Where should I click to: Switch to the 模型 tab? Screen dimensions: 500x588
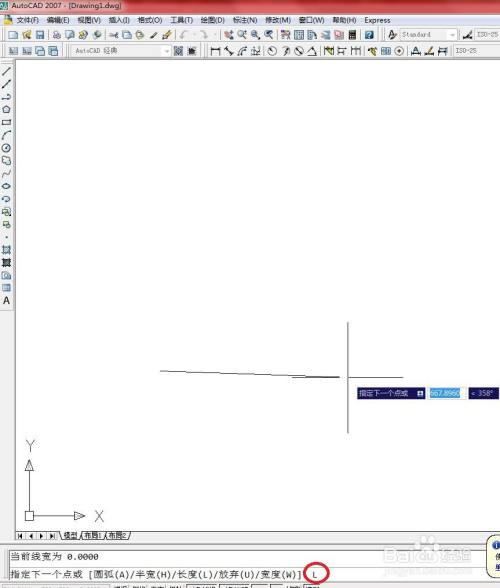70,536
